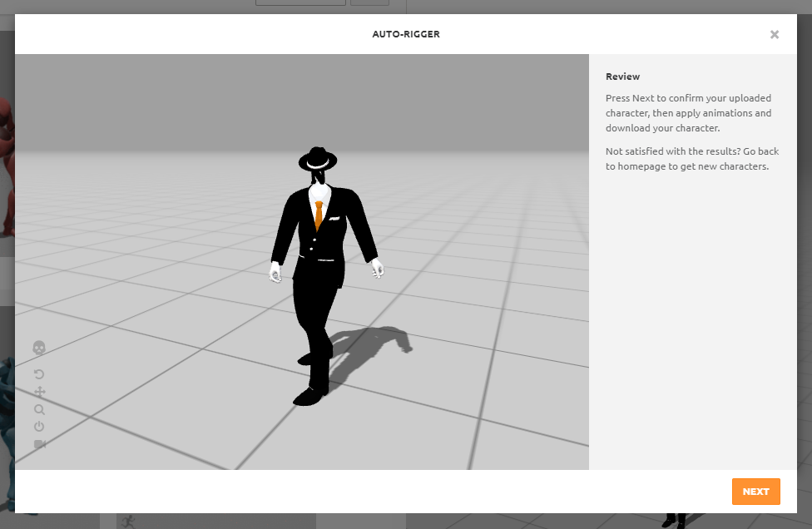812x529 pixels.
Task: Close the Auto-Rigger dialog
Action: coord(775,34)
